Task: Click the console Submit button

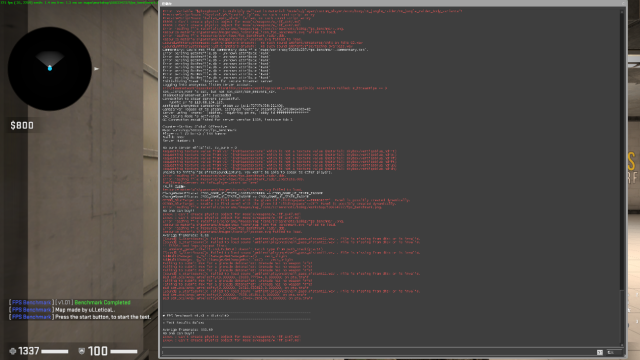Action: (613, 352)
